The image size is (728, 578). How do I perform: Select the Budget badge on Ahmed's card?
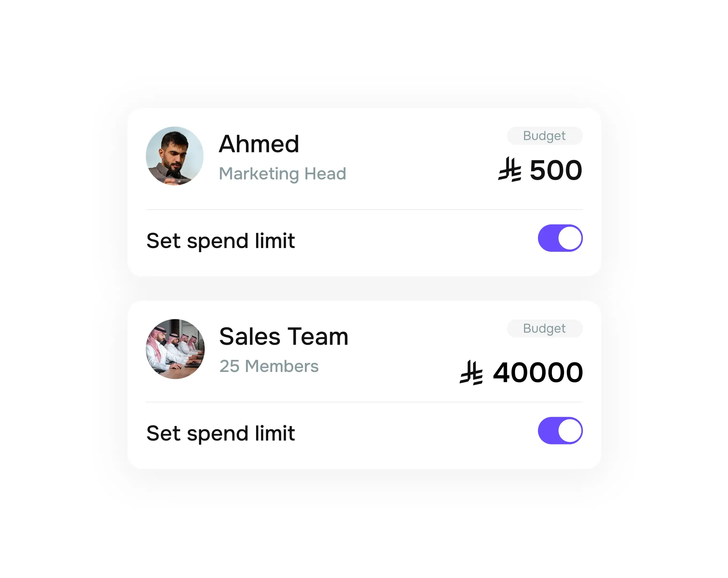point(544,135)
